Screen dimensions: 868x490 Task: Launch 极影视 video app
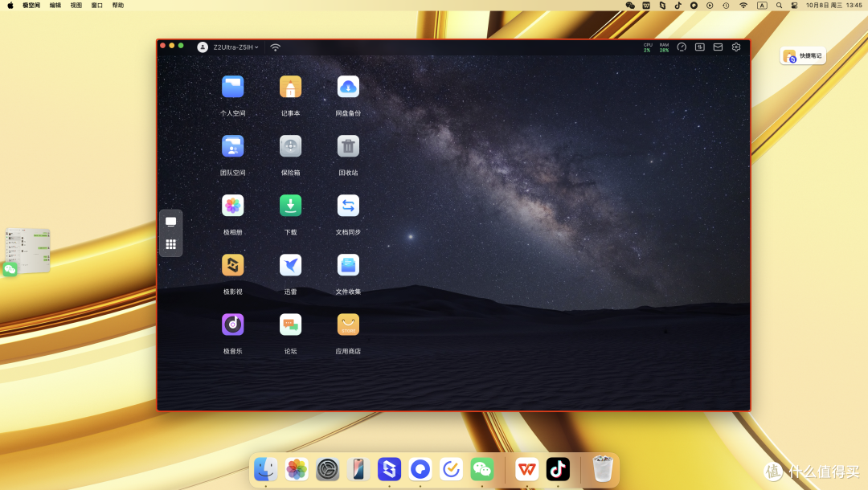[x=232, y=265]
